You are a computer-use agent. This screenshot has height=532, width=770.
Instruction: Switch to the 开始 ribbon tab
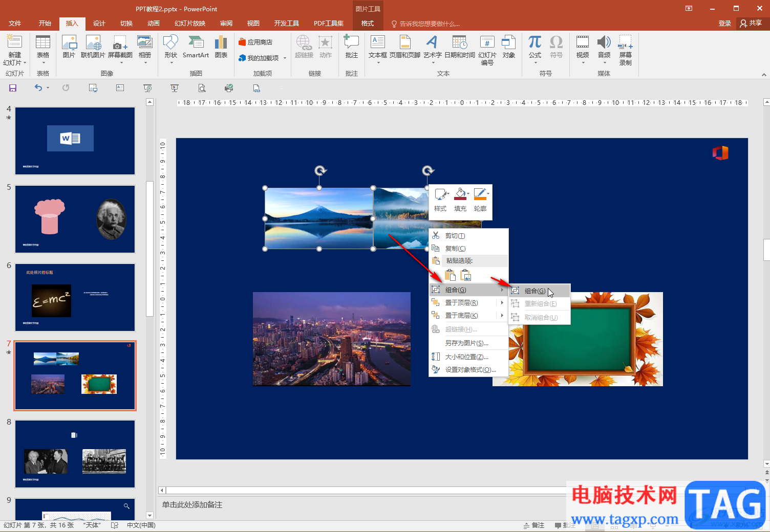pyautogui.click(x=45, y=24)
